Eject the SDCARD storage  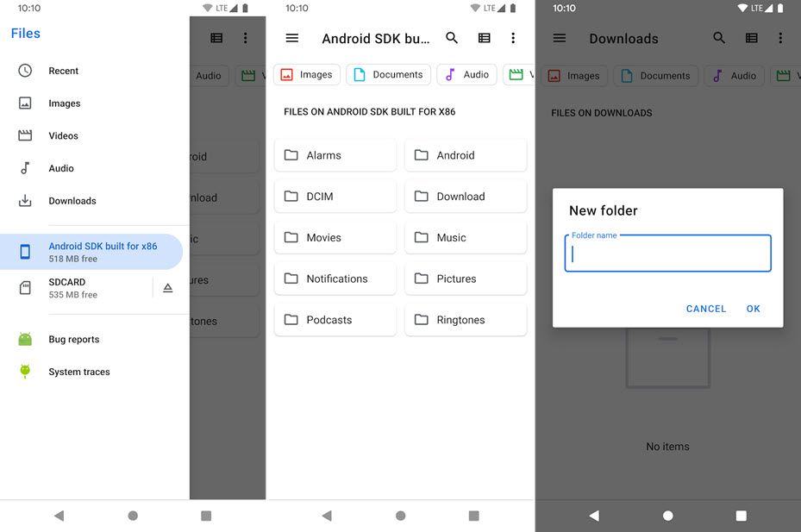167,287
